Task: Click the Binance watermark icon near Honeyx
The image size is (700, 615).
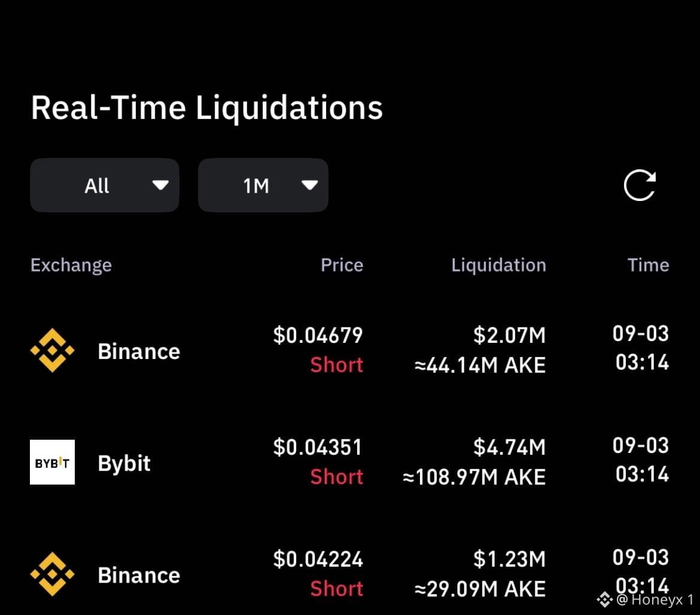Action: (604, 599)
